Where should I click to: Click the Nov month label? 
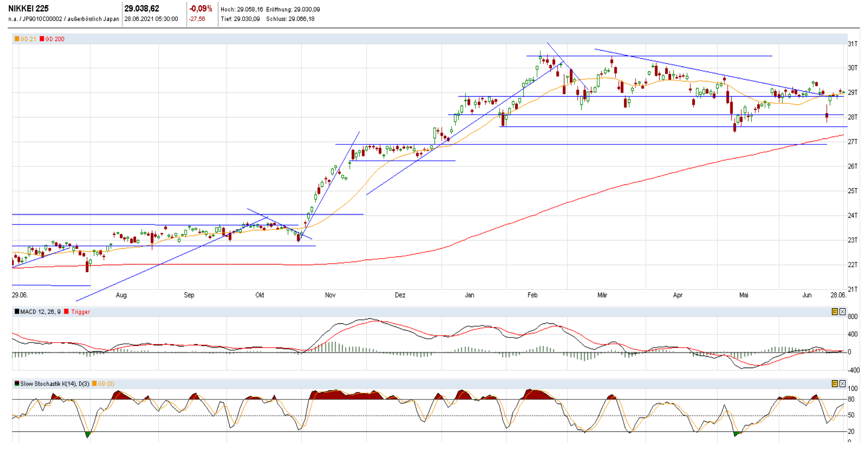pos(331,295)
